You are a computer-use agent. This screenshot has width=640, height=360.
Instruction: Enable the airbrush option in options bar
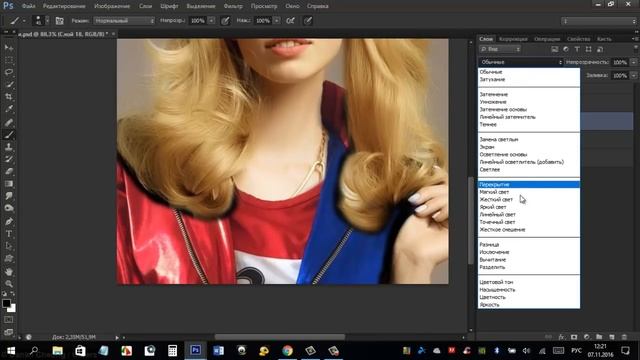pyautogui.click(x=290, y=20)
